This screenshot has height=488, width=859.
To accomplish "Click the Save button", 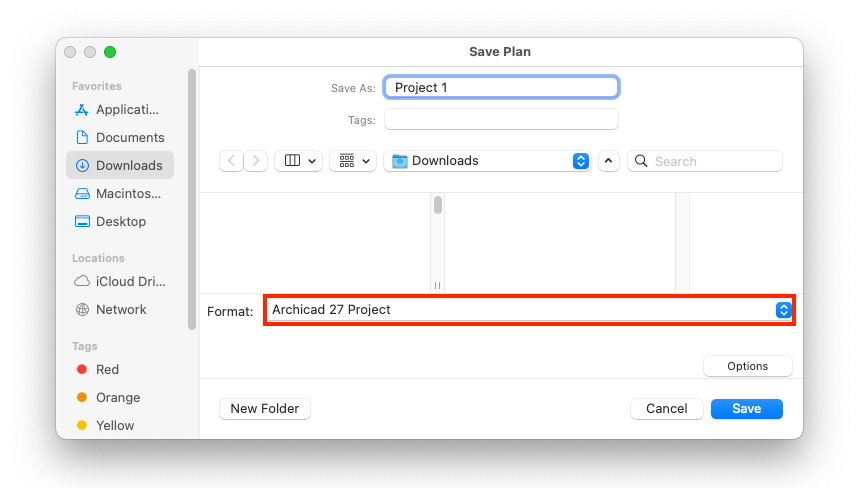I will pyautogui.click(x=747, y=409).
